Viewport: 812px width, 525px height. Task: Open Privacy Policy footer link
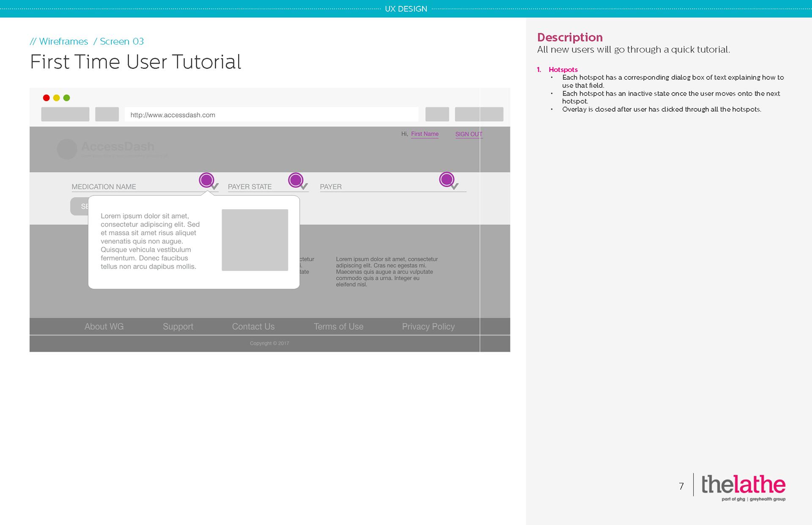(x=428, y=326)
